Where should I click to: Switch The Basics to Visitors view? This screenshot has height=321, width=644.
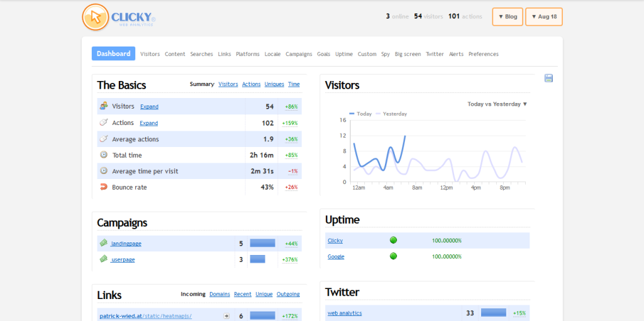point(228,84)
